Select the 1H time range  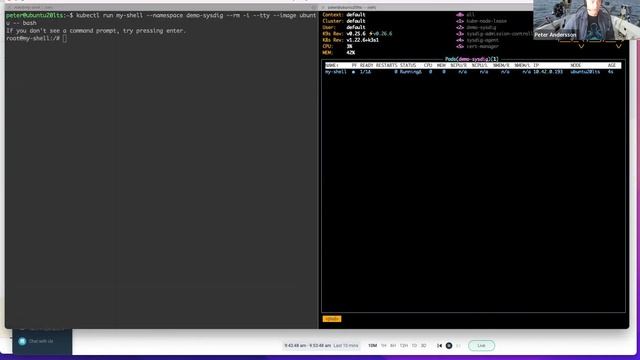[384, 346]
